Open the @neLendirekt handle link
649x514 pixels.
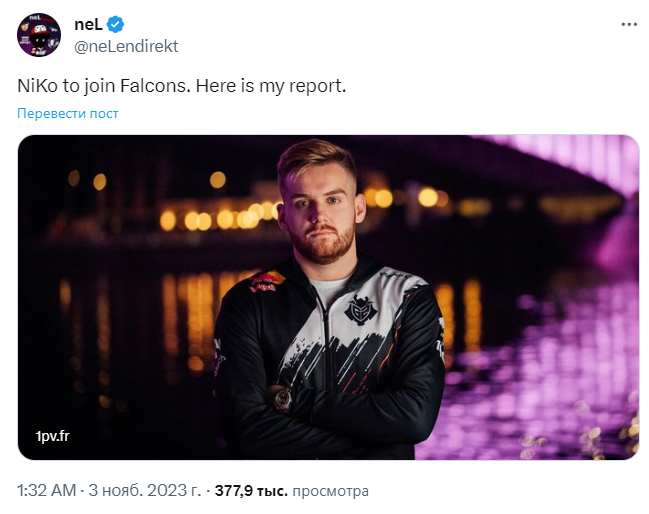(x=127, y=46)
